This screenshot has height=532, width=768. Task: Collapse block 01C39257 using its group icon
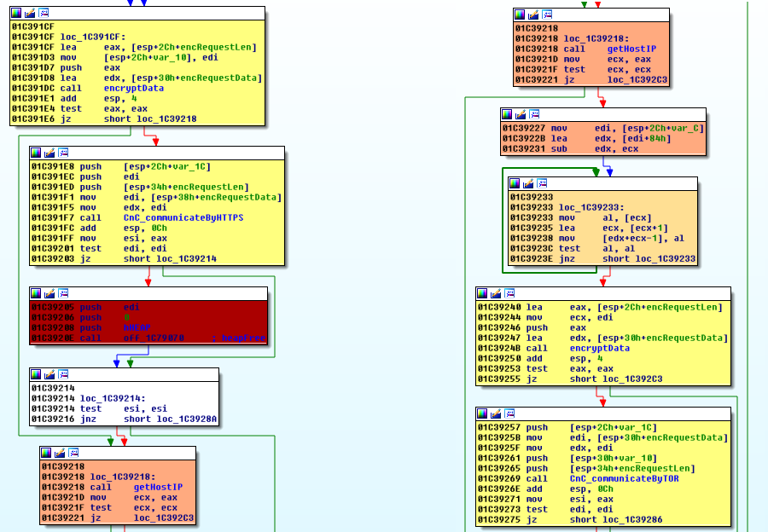click(x=508, y=413)
